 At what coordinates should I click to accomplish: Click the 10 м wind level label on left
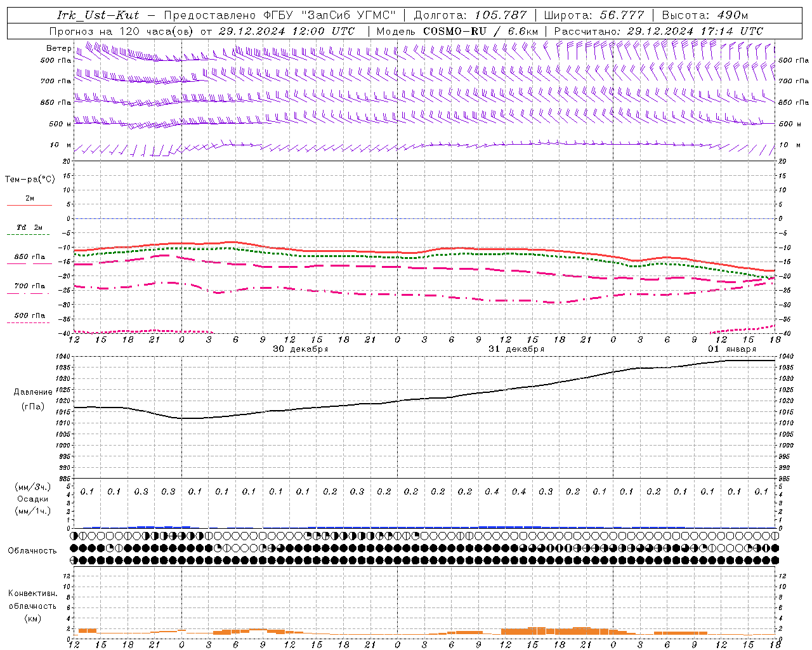61,145
